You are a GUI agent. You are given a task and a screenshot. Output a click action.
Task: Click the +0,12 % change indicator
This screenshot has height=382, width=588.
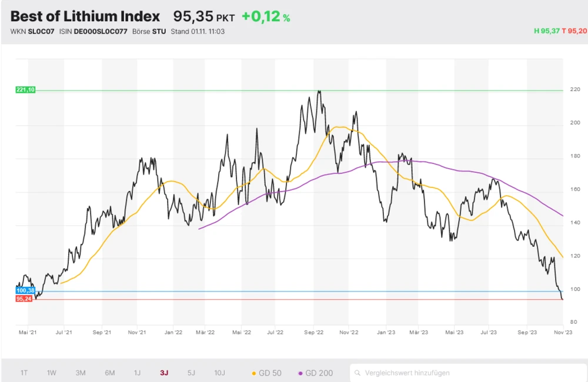pyautogui.click(x=266, y=17)
